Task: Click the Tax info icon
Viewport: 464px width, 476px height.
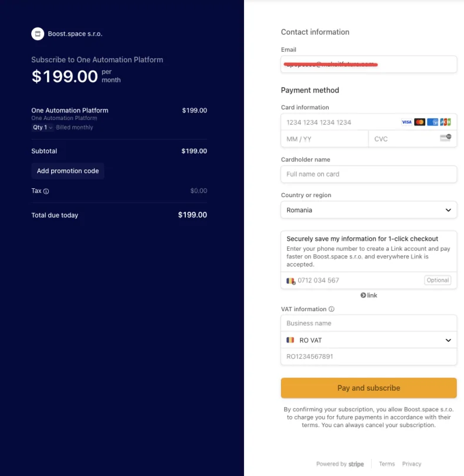Action: pyautogui.click(x=46, y=191)
